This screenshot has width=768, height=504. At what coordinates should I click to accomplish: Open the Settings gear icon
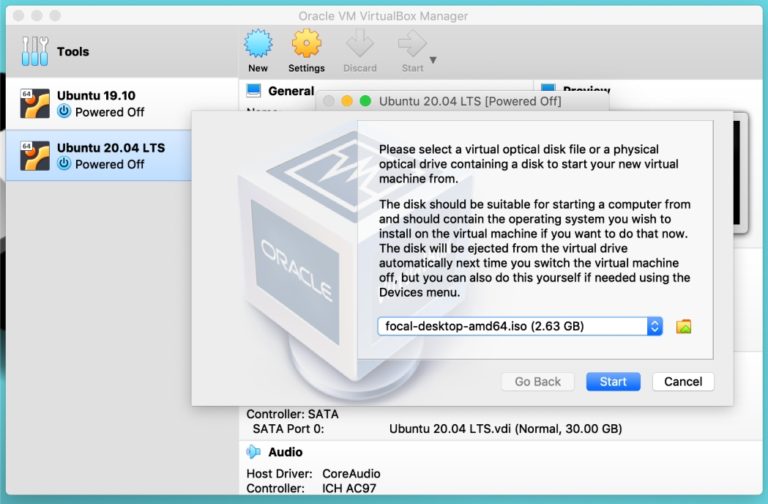point(306,44)
